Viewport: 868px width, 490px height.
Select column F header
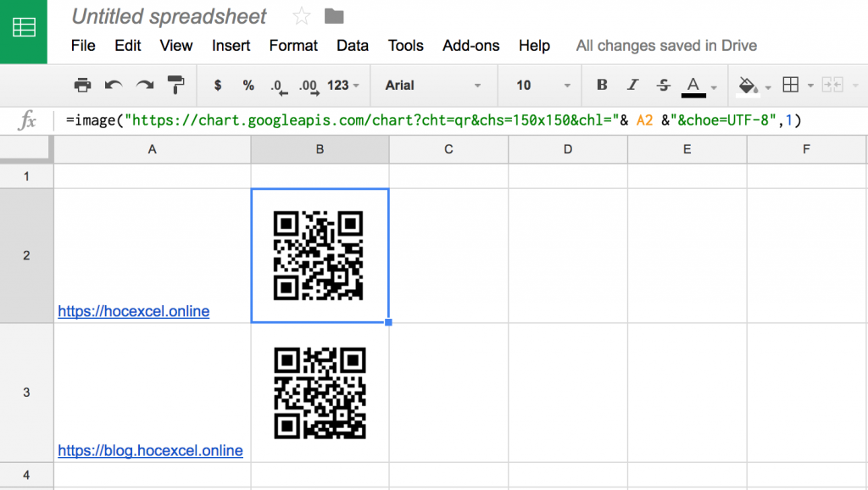[807, 149]
